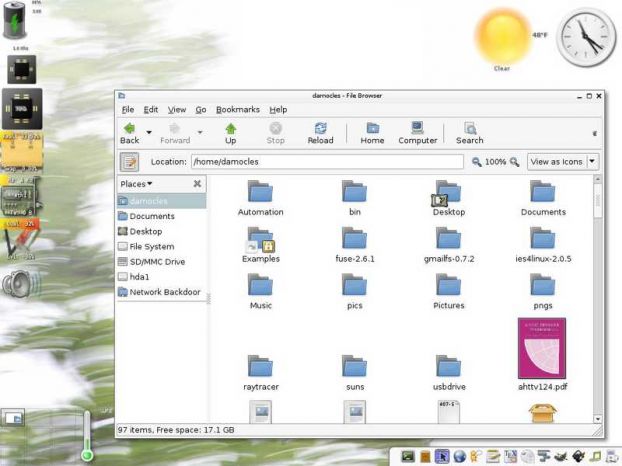Viewport: 622px width, 466px height.
Task: Select hda1 in the Places sidebar
Action: click(x=162, y=277)
